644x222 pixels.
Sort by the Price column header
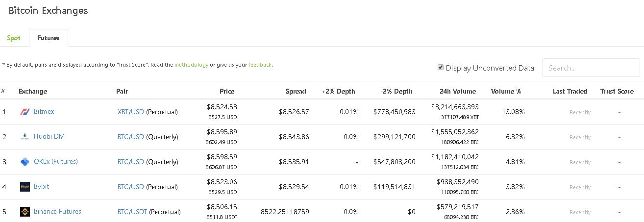(227, 91)
